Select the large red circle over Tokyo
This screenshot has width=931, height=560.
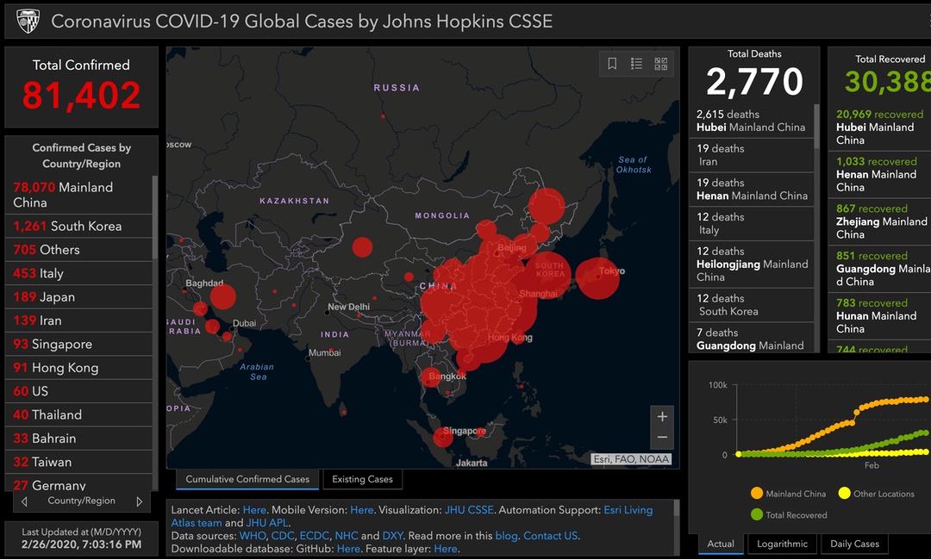597,277
